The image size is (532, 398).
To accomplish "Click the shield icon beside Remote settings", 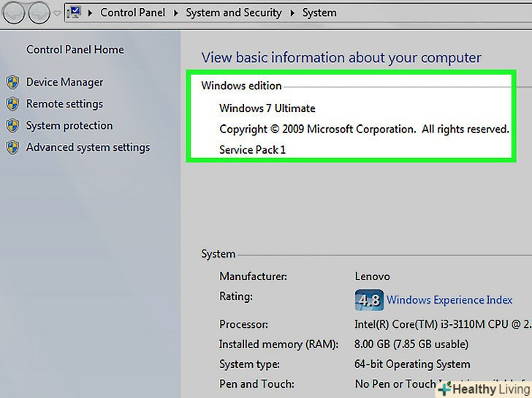I will coord(12,105).
